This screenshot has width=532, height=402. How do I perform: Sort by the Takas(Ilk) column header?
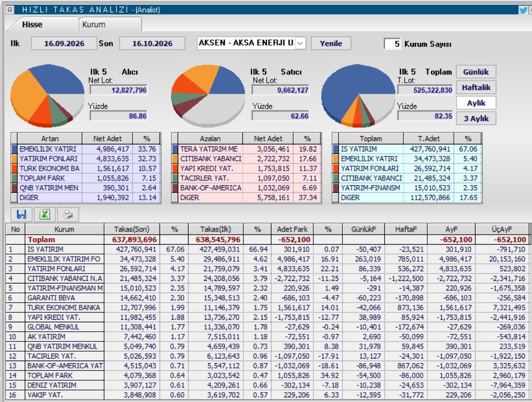click(x=215, y=229)
